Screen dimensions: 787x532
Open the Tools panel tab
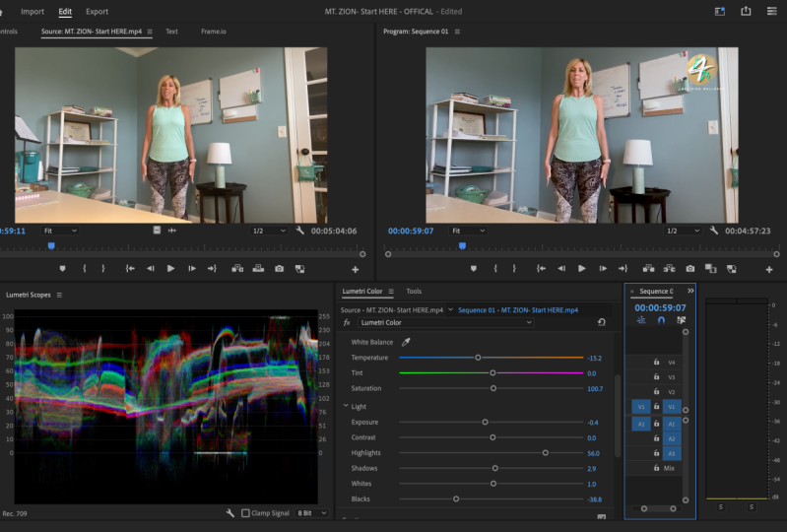[x=414, y=291]
